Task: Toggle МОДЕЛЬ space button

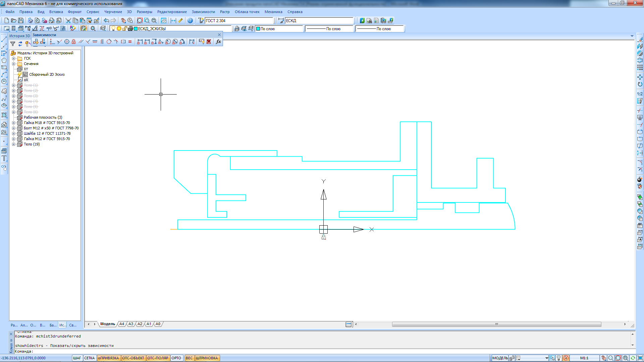Action: point(500,358)
